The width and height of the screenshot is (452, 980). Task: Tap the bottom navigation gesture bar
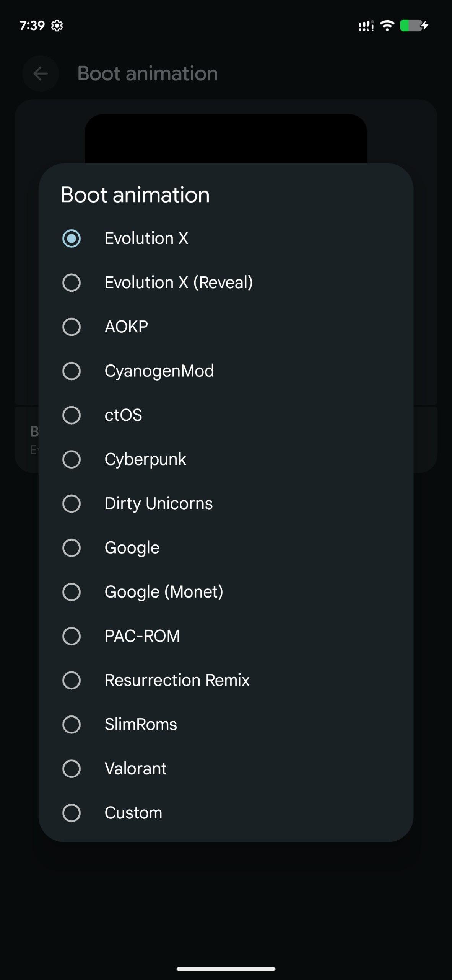226,969
